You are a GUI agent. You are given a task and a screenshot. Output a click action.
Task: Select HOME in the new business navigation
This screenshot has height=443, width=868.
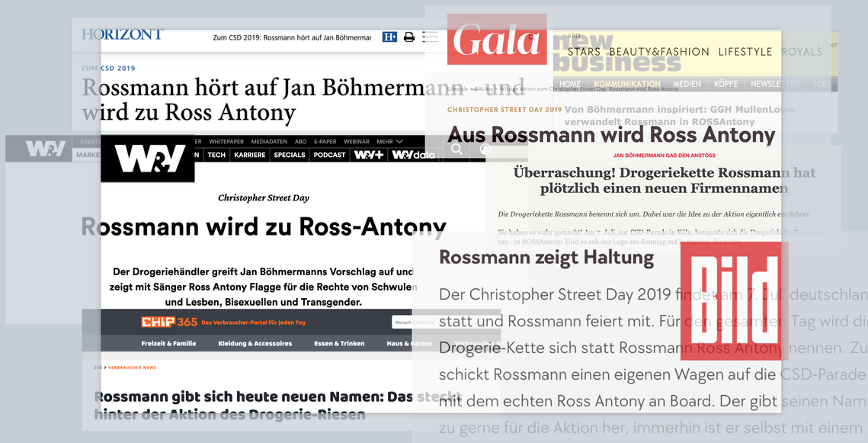tap(570, 84)
